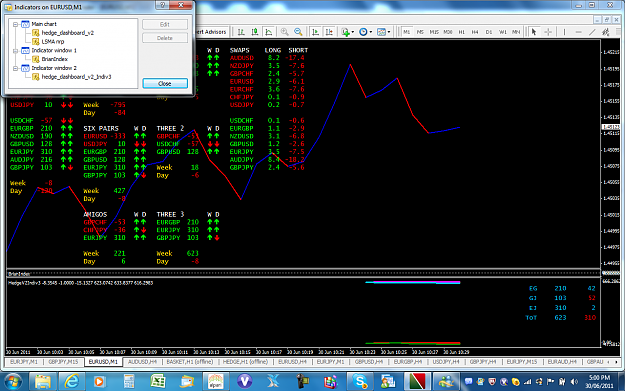Open the HEDGE,H1 (offline) chart tab
Viewport: 625px width, 391px height.
[x=246, y=362]
